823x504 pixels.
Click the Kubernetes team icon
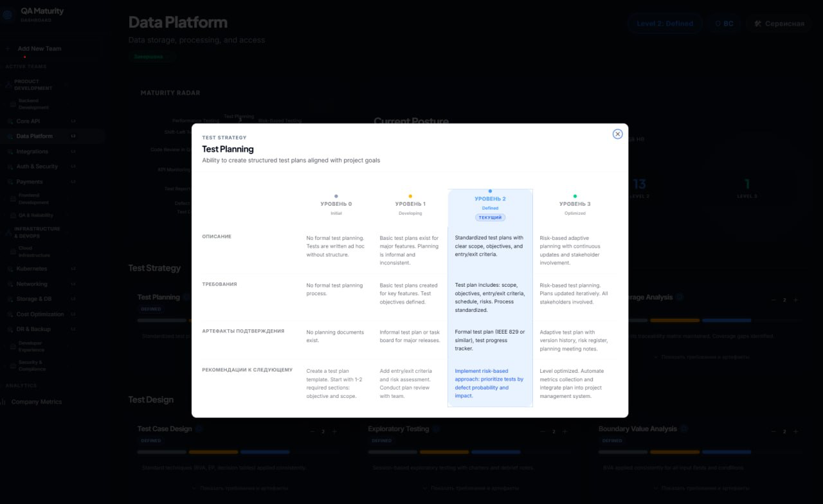pyautogui.click(x=10, y=269)
